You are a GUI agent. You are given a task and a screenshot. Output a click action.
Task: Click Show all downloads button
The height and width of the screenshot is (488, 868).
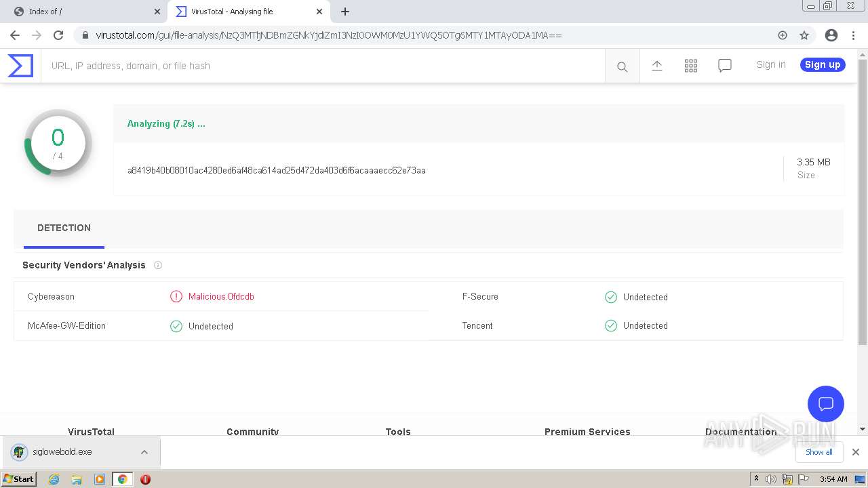click(x=819, y=452)
